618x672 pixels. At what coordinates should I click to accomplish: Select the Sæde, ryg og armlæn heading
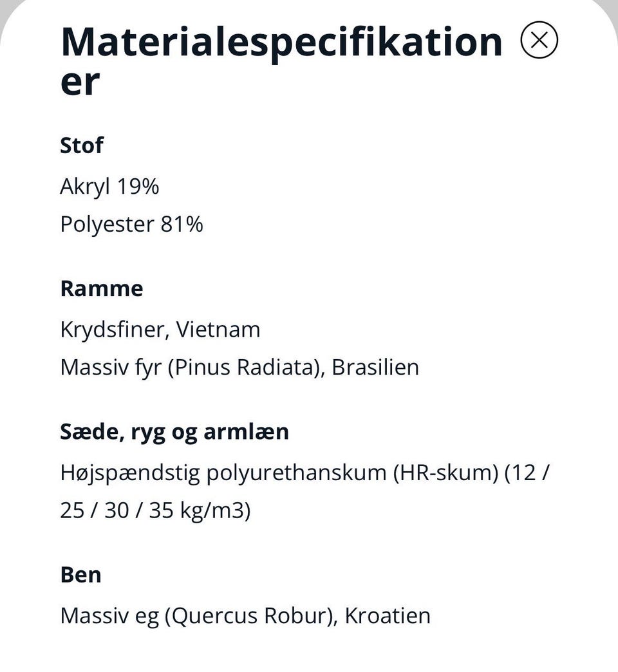[x=174, y=432]
